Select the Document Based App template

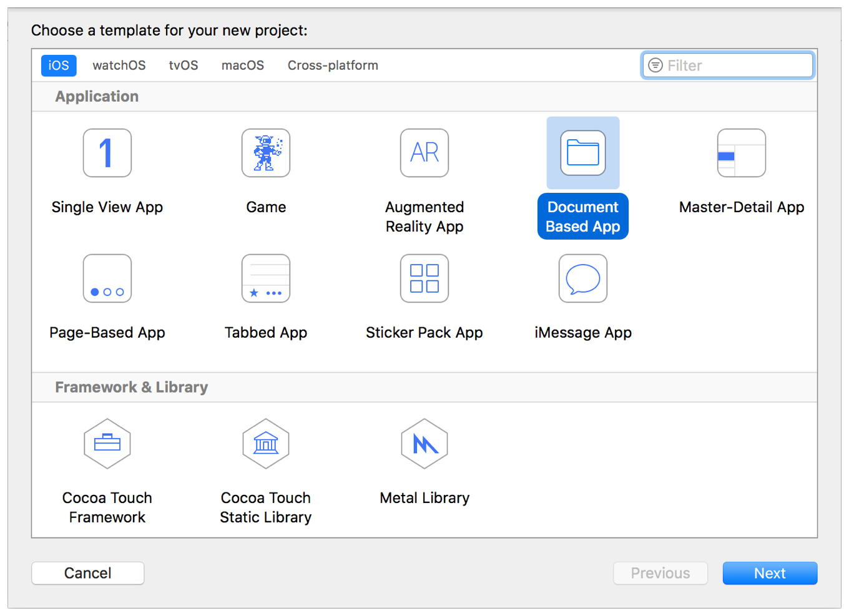pyautogui.click(x=582, y=153)
